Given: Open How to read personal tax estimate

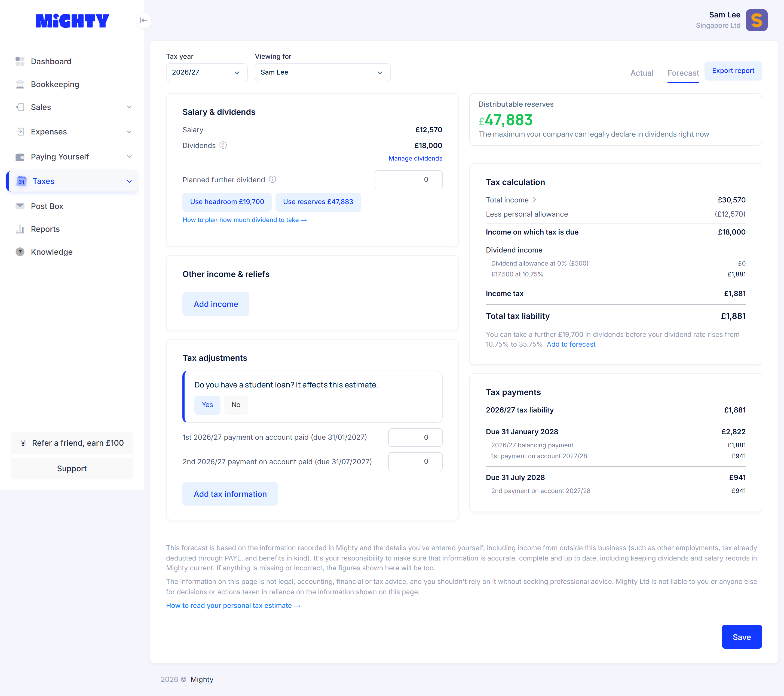Looking at the screenshot, I should pyautogui.click(x=233, y=605).
